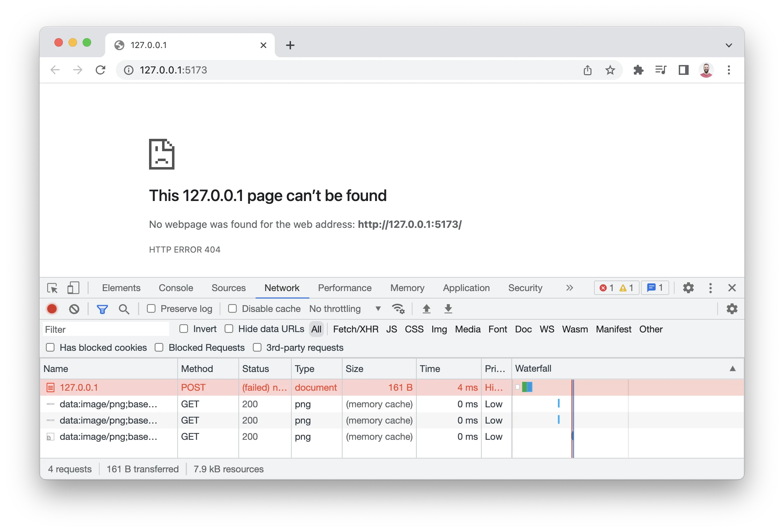Enable the Preserve log checkbox
This screenshot has width=784, height=532.
pos(152,309)
